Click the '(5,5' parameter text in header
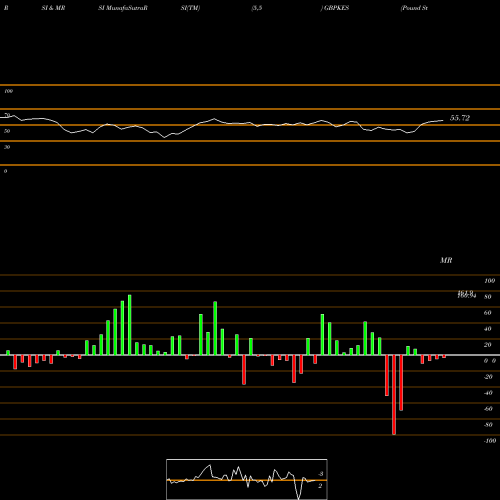The height and width of the screenshot is (500, 500). pos(257,8)
